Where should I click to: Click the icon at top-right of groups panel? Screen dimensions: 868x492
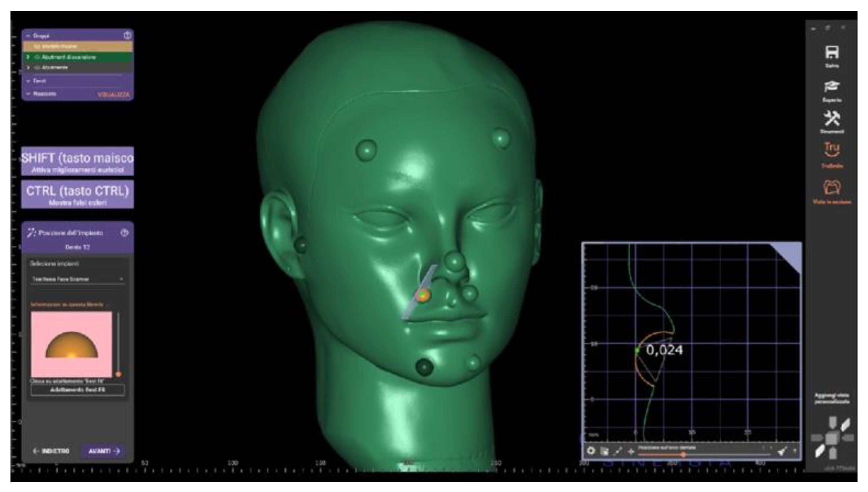tap(127, 35)
